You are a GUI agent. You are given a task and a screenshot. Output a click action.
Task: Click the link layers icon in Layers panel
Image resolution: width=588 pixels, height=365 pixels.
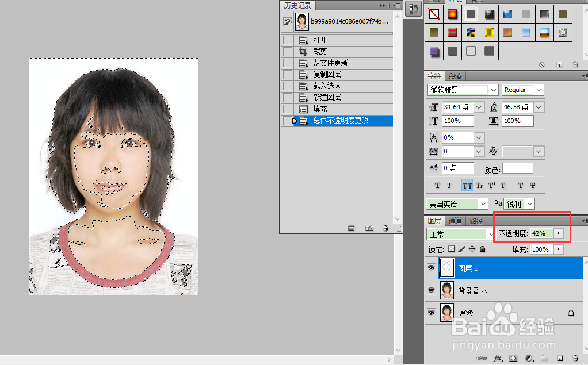coord(482,358)
